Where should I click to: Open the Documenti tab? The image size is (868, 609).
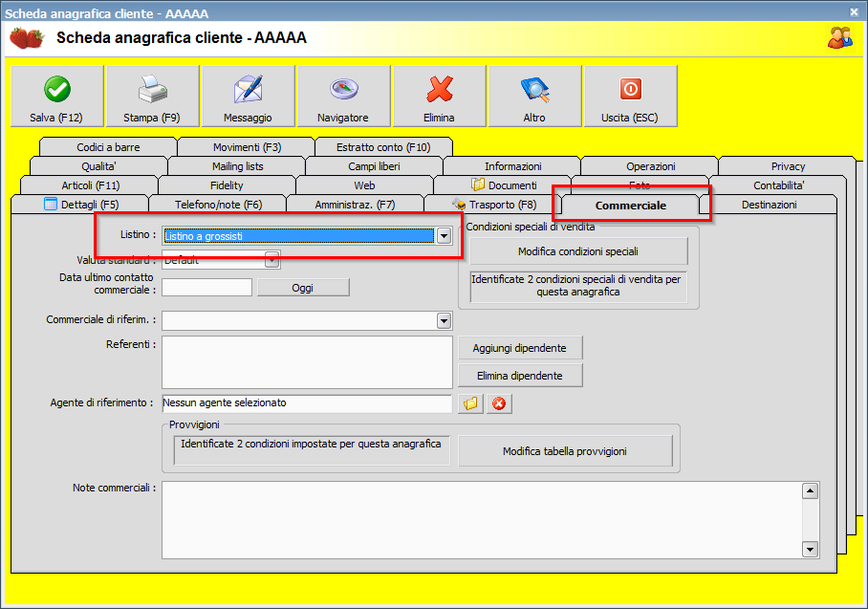(504, 185)
